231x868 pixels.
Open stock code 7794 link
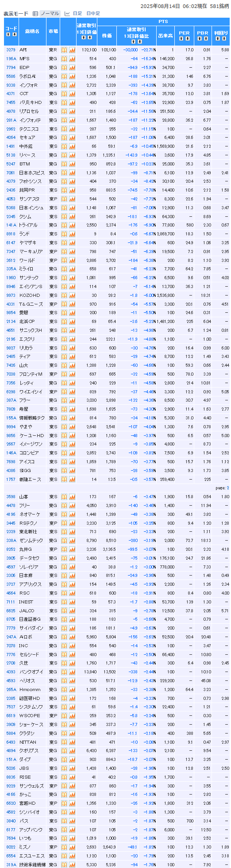(11, 67)
